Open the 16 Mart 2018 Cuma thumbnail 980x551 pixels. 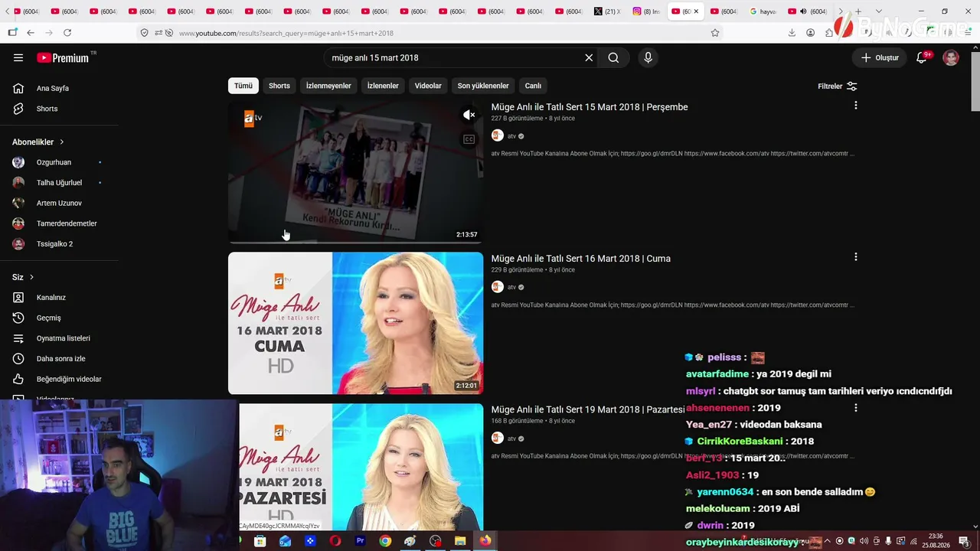355,323
